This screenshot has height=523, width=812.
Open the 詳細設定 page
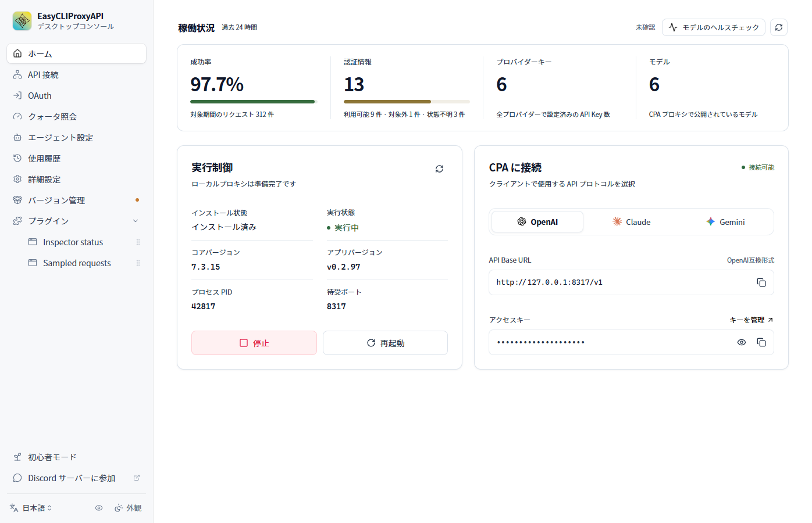click(76, 179)
